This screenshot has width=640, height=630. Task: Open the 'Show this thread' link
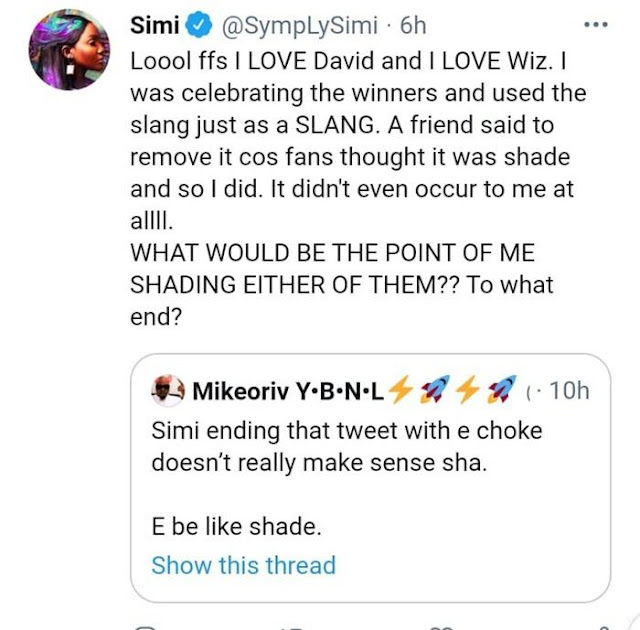click(x=243, y=565)
